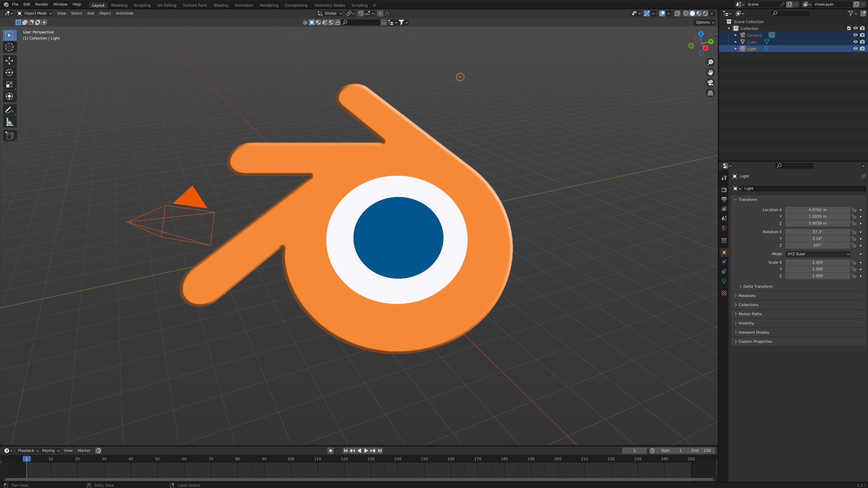868x488 pixels.
Task: Click the pan view hand icon
Action: 710,72
